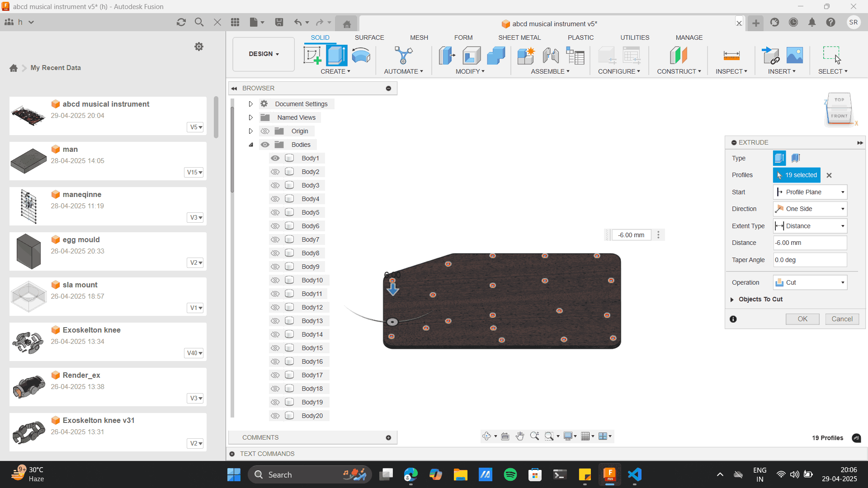The height and width of the screenshot is (488, 868).
Task: Open My Recent Data breadcrumb
Action: [56, 68]
